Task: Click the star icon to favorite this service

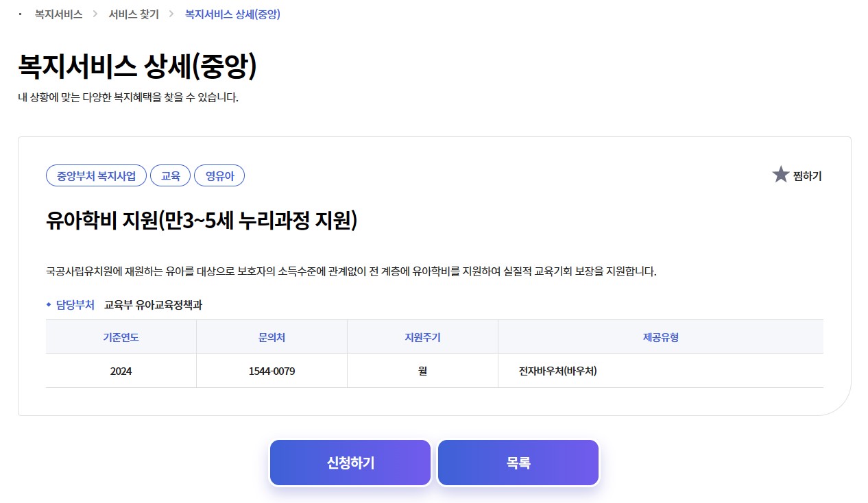Action: pyautogui.click(x=780, y=174)
